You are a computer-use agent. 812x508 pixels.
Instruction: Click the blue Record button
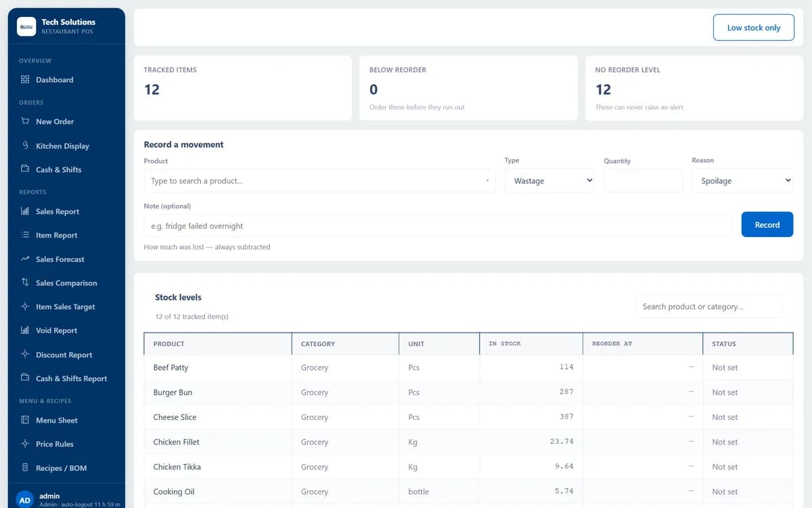click(767, 225)
